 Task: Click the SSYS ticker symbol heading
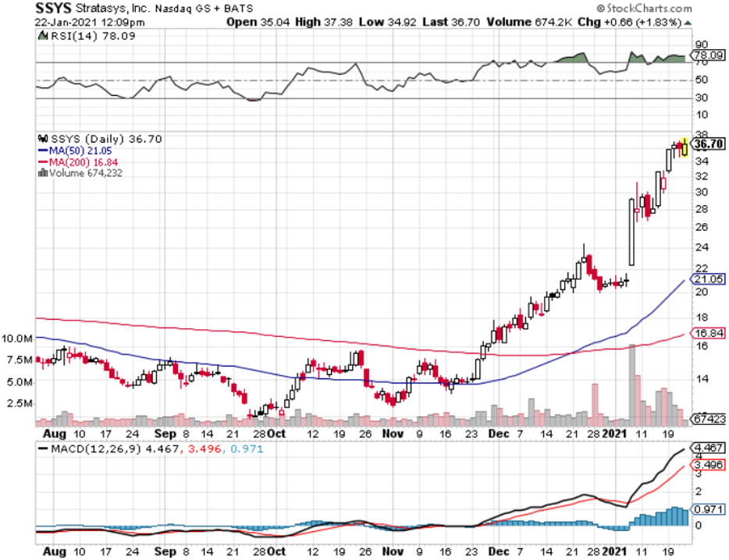coord(54,8)
